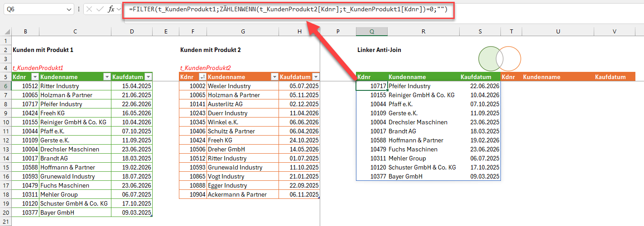Viewport: 644px width, 226px height.
Task: Click the three-dot handle beside the name box
Action: [79, 9]
